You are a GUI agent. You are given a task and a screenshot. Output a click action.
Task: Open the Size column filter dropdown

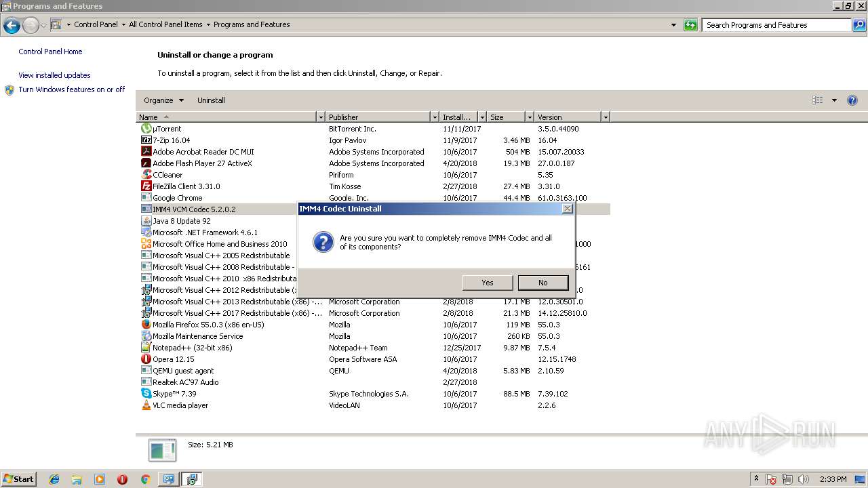click(530, 117)
